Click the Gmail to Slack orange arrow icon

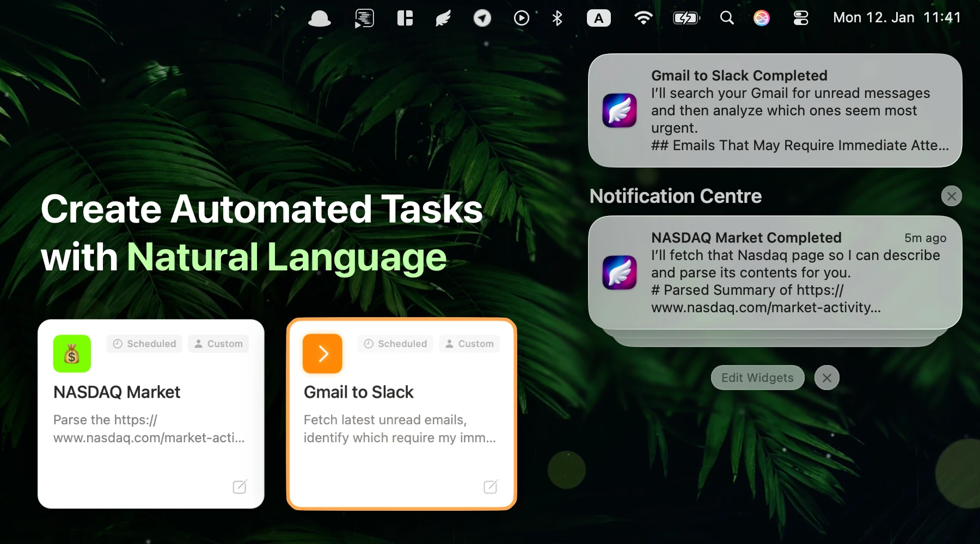pos(322,353)
